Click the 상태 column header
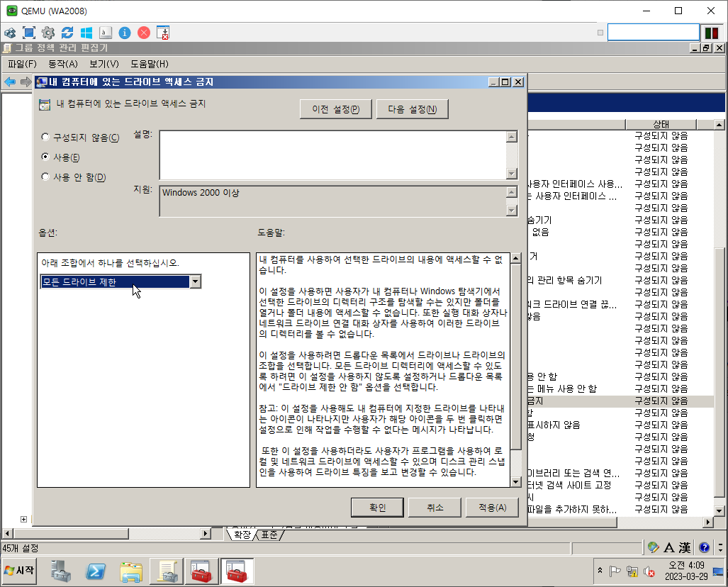Screen dimensions: 728x587 [661, 124]
